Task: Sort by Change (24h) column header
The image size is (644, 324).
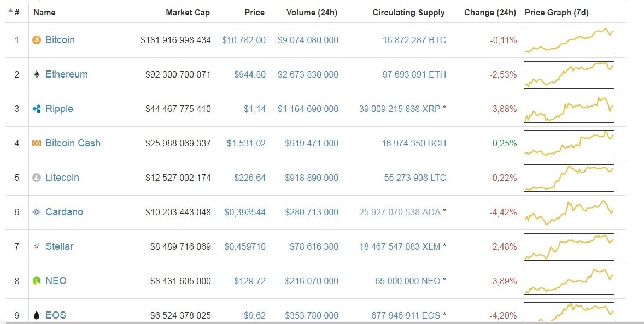Action: pos(490,12)
